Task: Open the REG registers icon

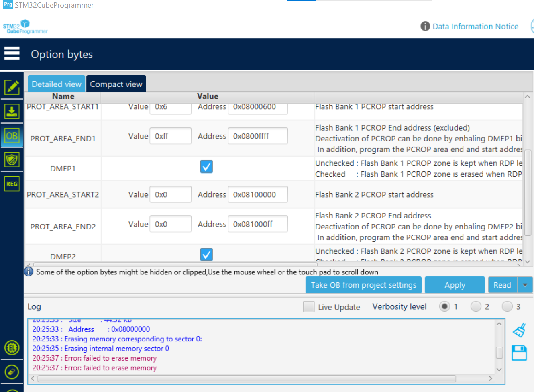Action: pos(12,184)
